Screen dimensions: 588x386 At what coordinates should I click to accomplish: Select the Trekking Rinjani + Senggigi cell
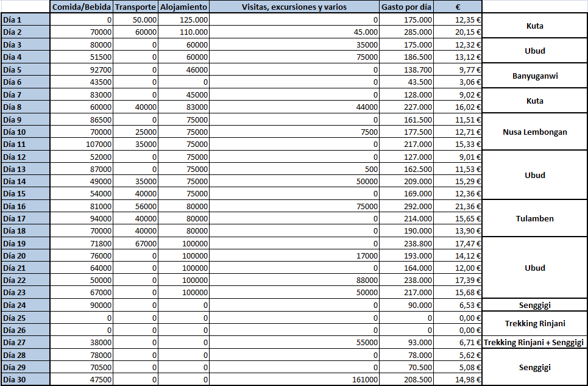(535, 342)
